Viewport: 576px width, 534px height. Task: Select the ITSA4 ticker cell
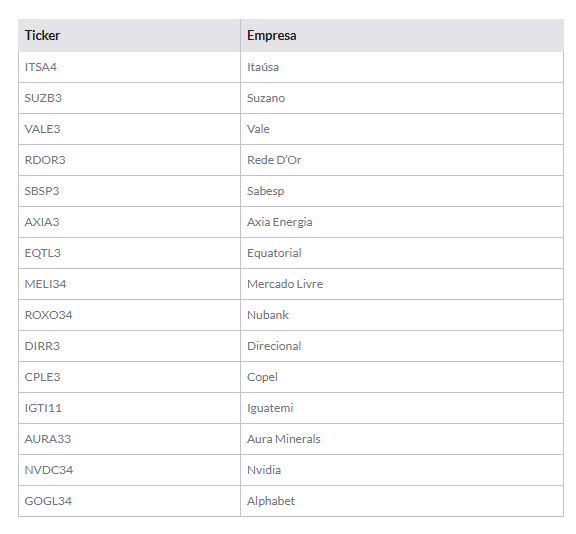[x=129, y=67]
